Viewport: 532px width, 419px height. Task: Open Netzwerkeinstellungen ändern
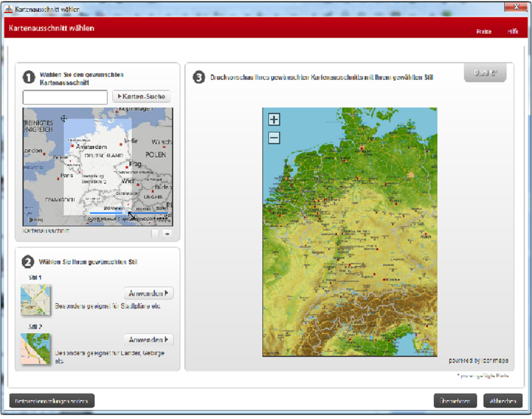pyautogui.click(x=52, y=401)
